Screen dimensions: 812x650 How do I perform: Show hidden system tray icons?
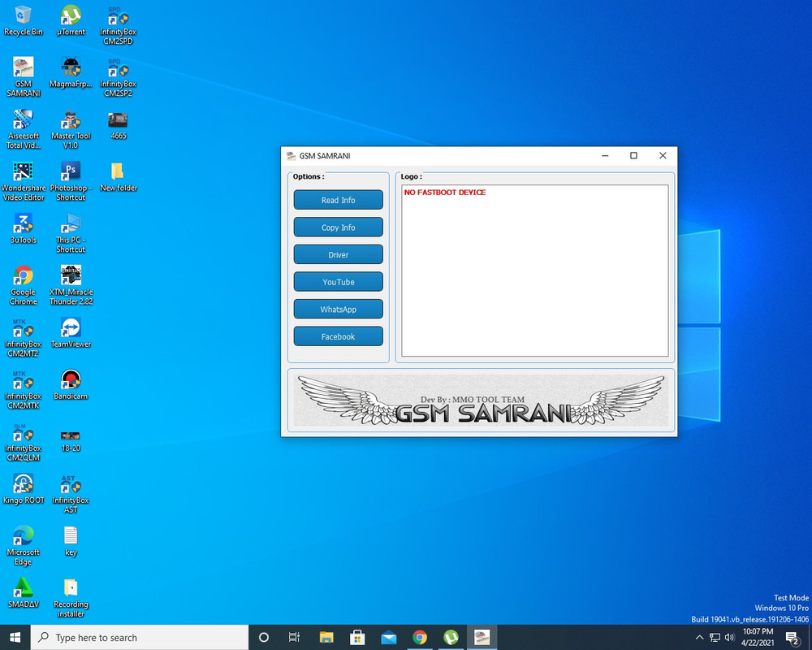(700, 637)
